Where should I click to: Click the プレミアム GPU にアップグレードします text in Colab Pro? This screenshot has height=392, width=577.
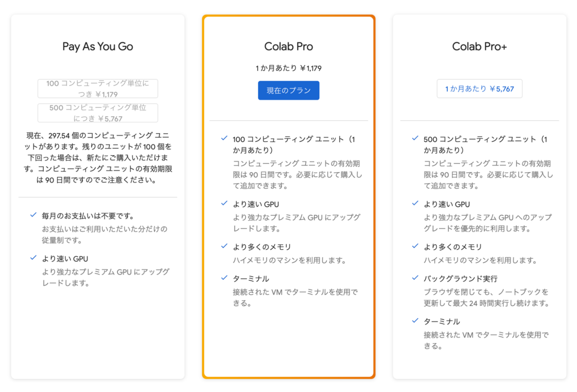point(297,223)
